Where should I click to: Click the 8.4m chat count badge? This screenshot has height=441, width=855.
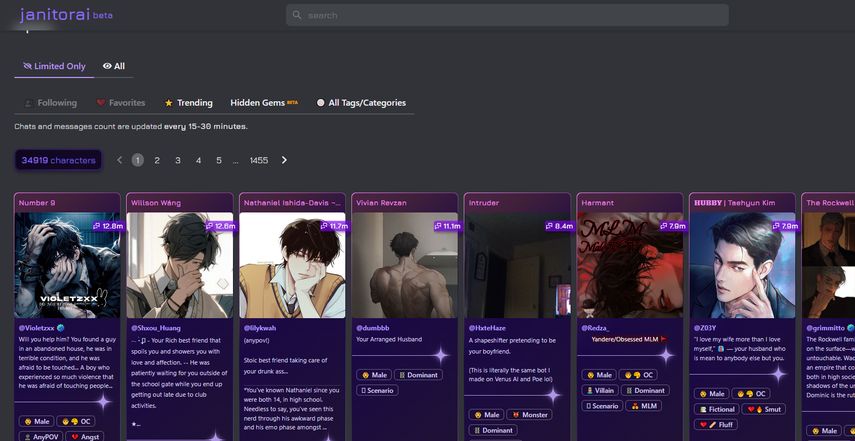559,226
